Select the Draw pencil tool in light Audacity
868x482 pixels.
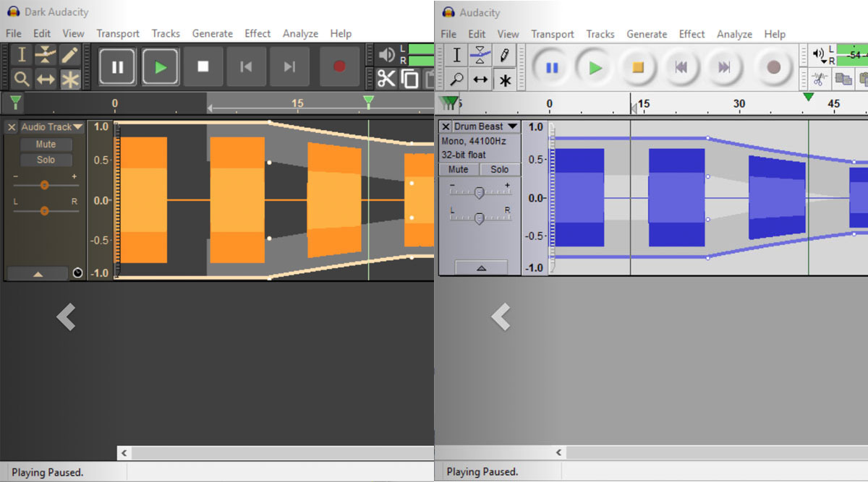pos(504,56)
